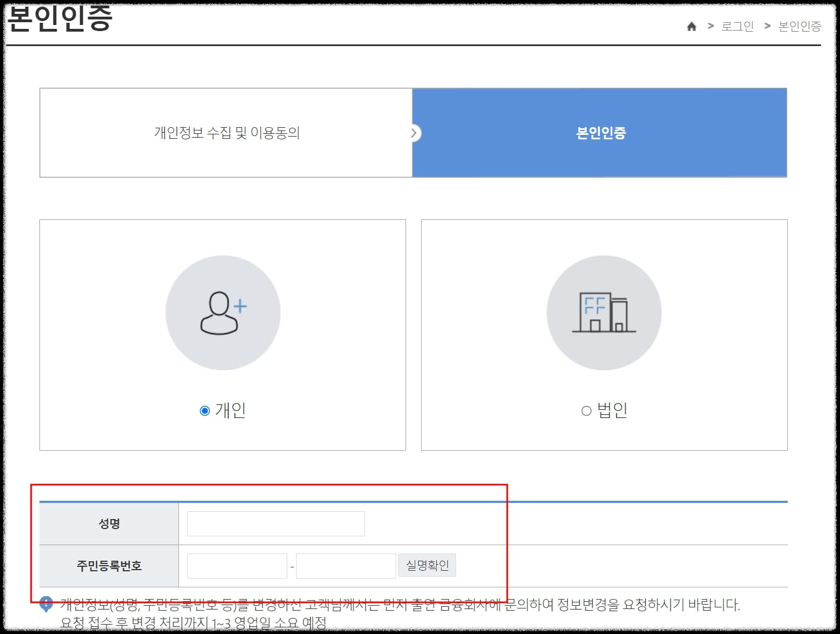Click inside the 성명 input field
The image size is (840, 634).
coord(275,523)
